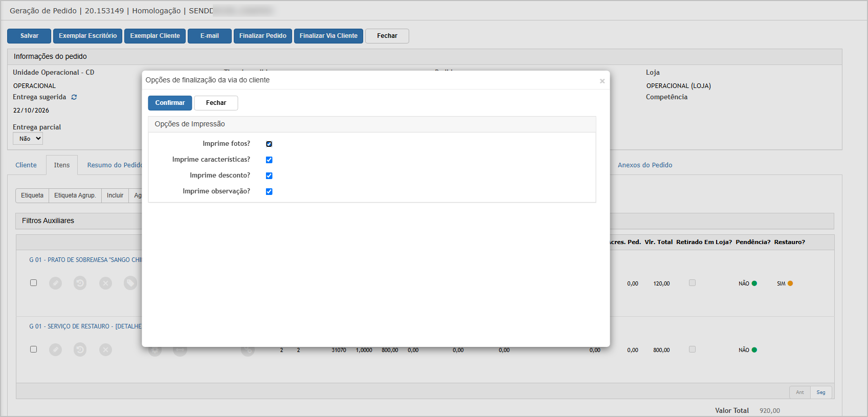Go to the Anexos do Pedido tab

(x=645, y=165)
